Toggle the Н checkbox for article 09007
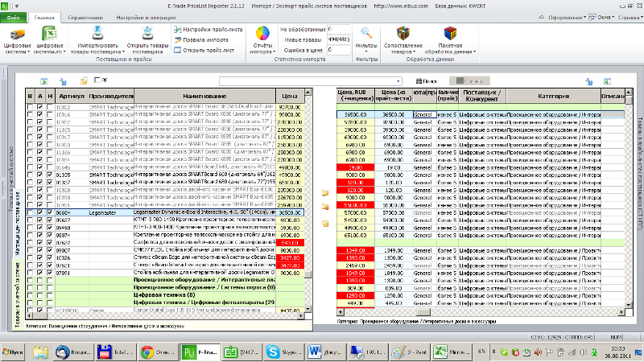644x362 pixels. coord(50,250)
